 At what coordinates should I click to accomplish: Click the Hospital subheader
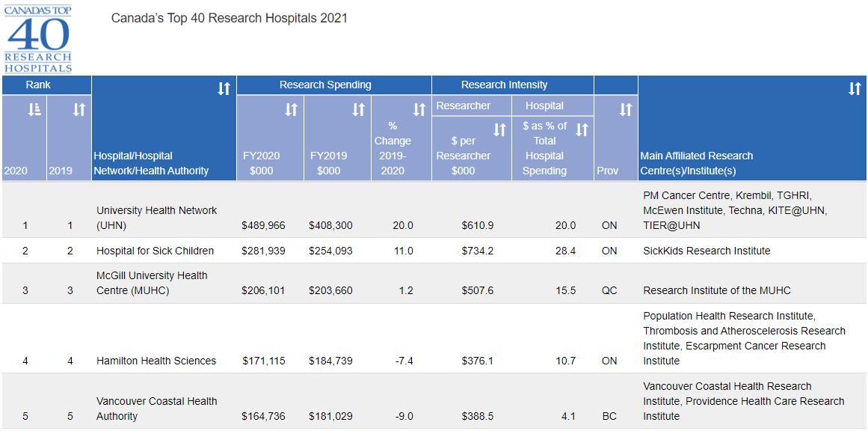point(552,106)
